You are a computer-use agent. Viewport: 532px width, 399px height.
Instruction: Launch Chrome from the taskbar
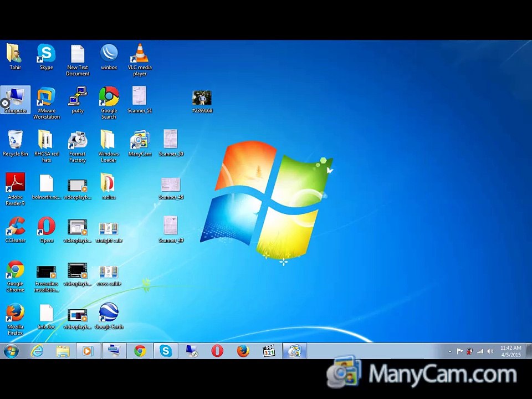point(140,351)
